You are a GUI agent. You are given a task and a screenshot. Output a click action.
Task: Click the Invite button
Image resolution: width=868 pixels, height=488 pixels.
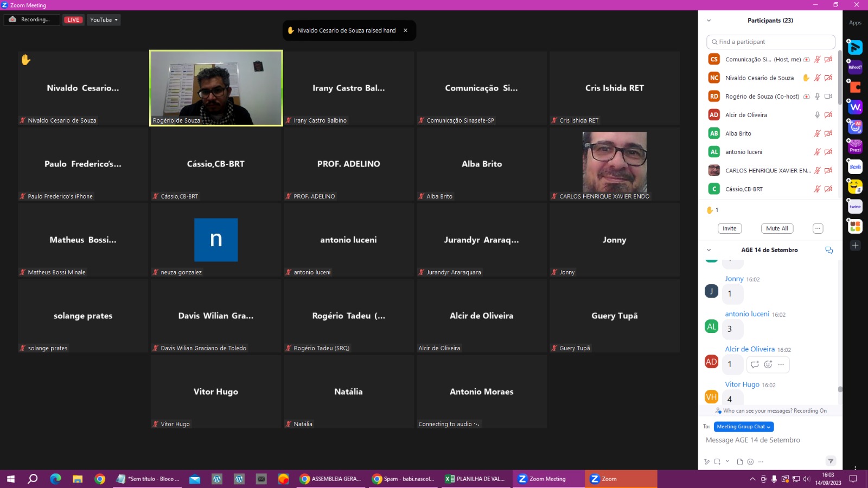(729, 228)
